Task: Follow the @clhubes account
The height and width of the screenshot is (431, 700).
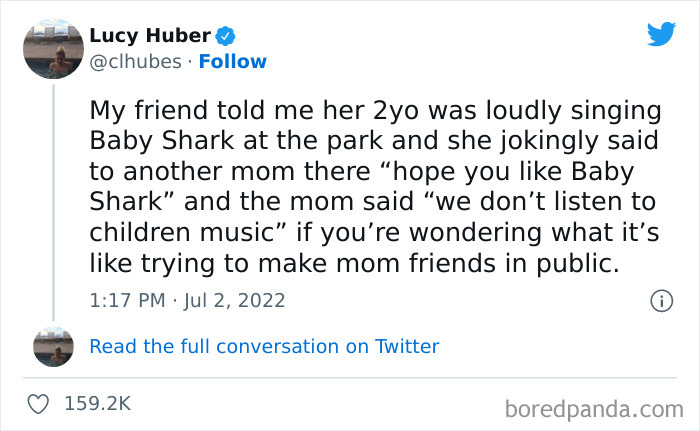Action: [233, 62]
